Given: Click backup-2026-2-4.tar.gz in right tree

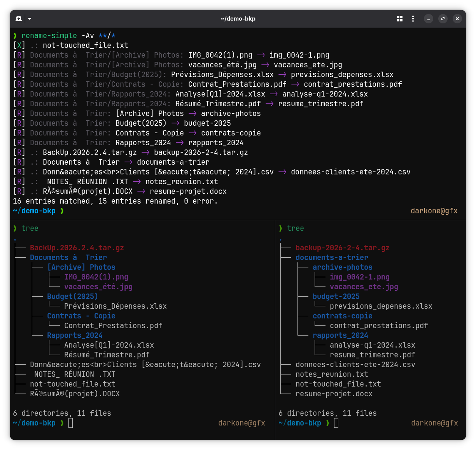Looking at the screenshot, I should 343,248.
